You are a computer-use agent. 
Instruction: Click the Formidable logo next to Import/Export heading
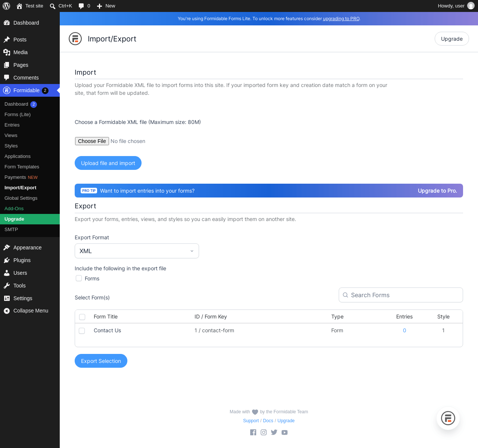click(x=75, y=39)
